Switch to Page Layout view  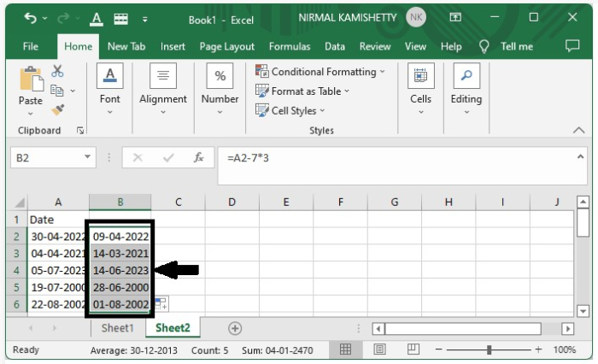[379, 349]
